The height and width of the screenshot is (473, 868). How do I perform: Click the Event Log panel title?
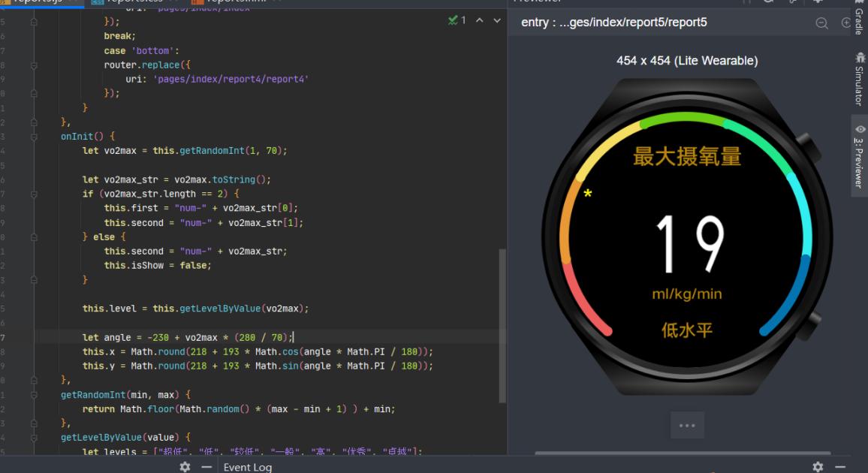247,467
